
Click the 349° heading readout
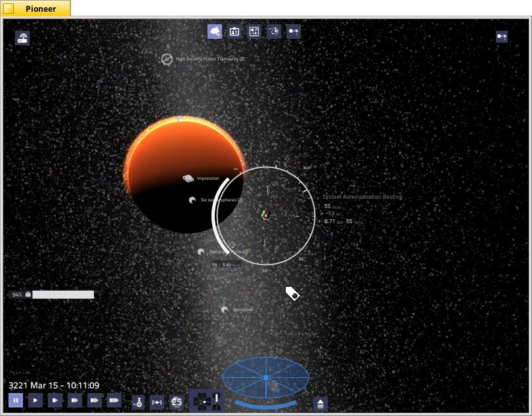click(x=307, y=168)
